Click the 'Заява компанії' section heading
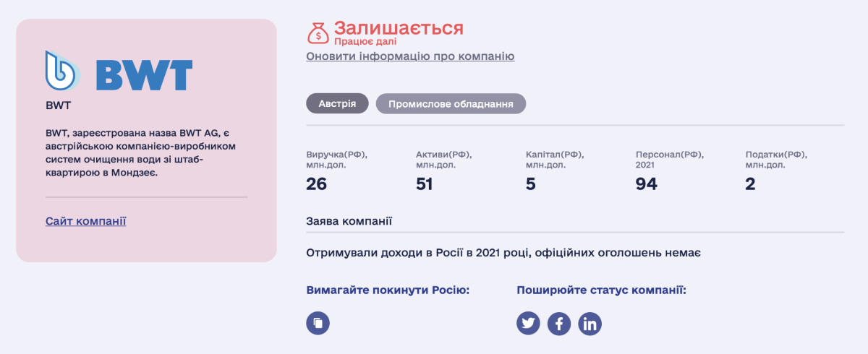 [349, 220]
